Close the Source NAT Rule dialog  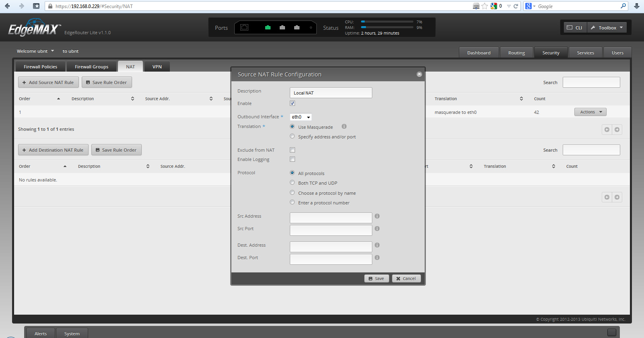[419, 74]
